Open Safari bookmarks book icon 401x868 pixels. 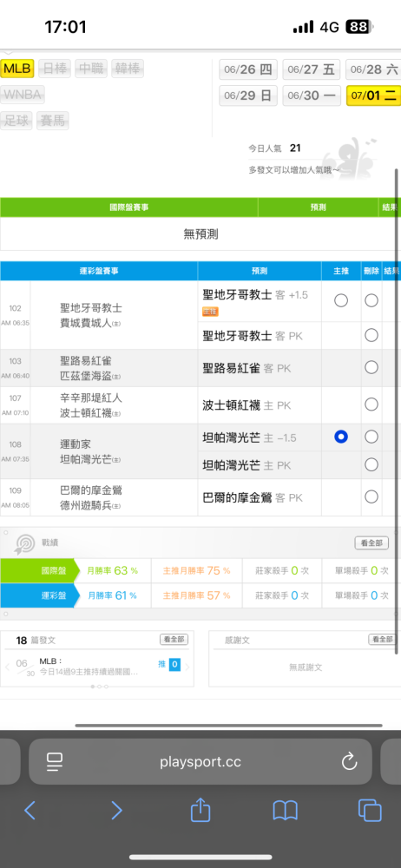(286, 811)
